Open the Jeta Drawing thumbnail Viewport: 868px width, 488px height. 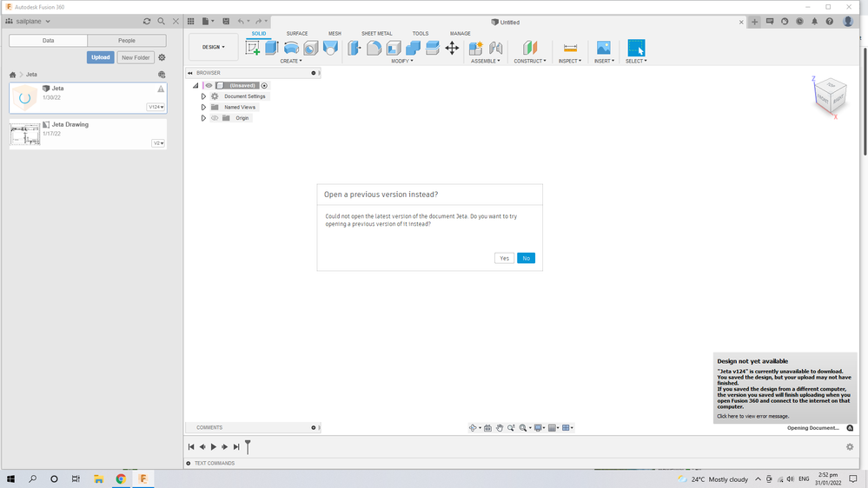tap(25, 134)
